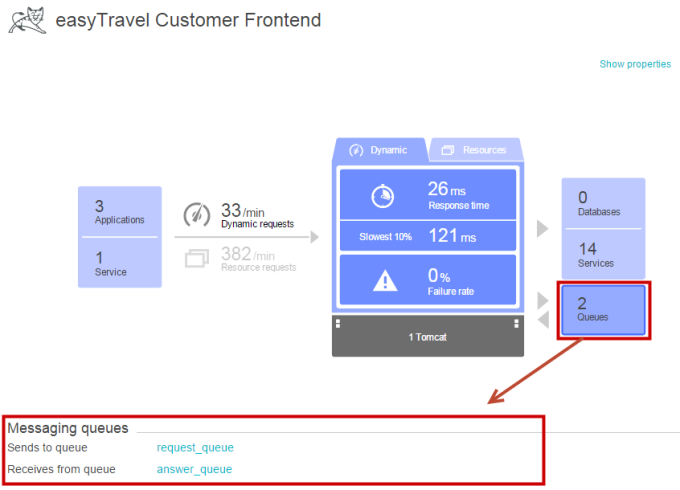680x490 pixels.
Task: Click left grip dots on Tomcat bar
Action: 338,323
